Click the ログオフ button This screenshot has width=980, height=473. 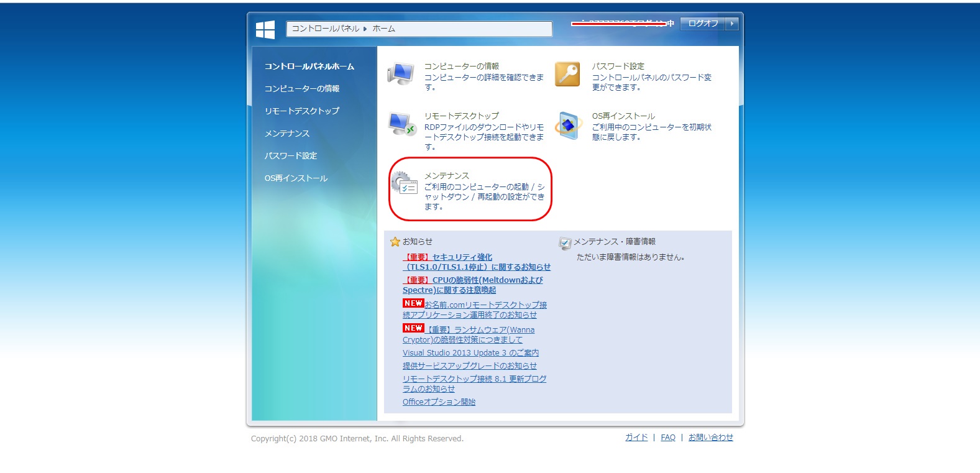pos(703,24)
